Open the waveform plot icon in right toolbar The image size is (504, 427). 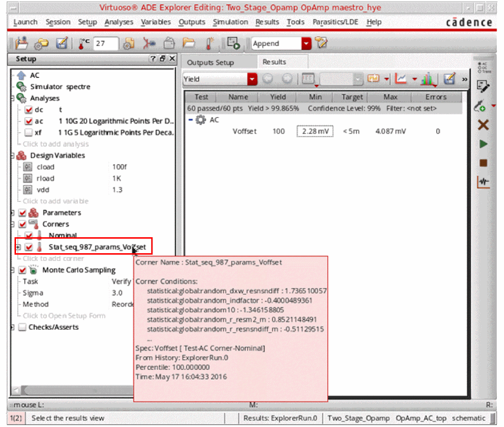coord(483,182)
